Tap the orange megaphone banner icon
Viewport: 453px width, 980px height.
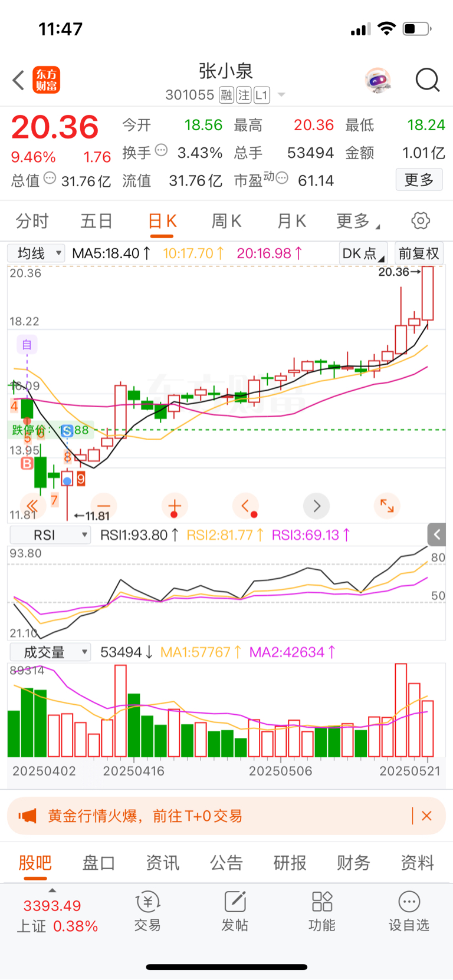pyautogui.click(x=27, y=816)
